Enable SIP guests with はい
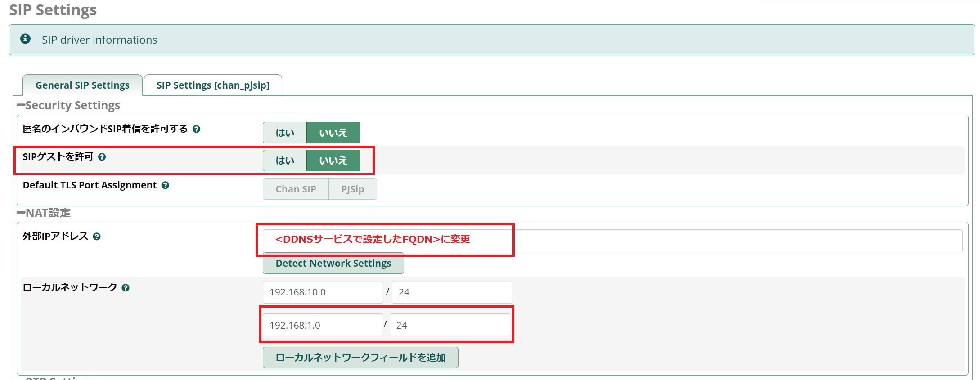 pyautogui.click(x=285, y=161)
